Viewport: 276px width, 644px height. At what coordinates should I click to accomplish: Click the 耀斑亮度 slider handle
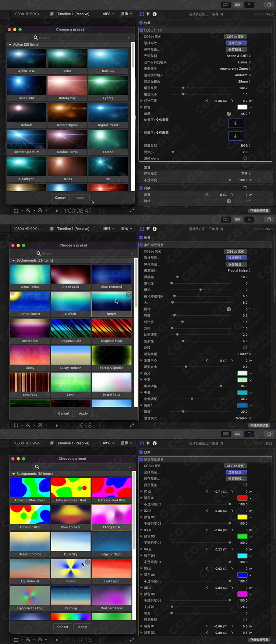point(183,88)
